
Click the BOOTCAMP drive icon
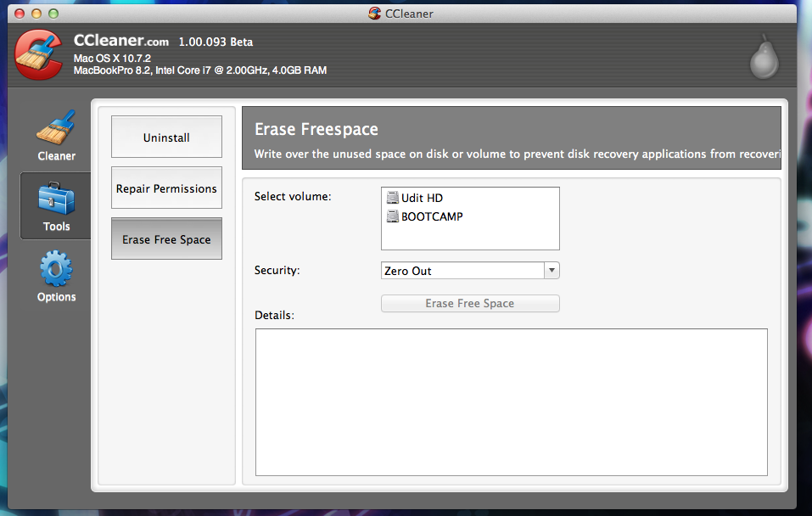pos(393,216)
